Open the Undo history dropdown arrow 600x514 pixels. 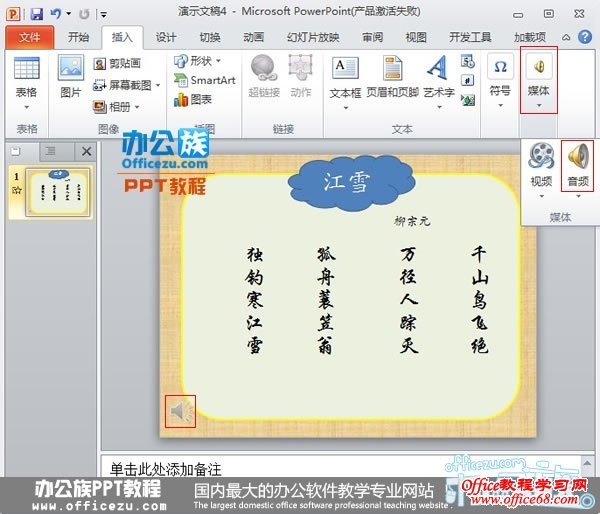coord(68,14)
